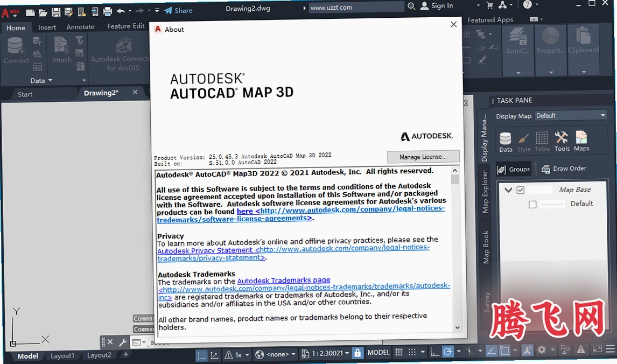The height and width of the screenshot is (364, 617).
Task: Click the search field showing www.uzzf.com
Action: point(356,7)
